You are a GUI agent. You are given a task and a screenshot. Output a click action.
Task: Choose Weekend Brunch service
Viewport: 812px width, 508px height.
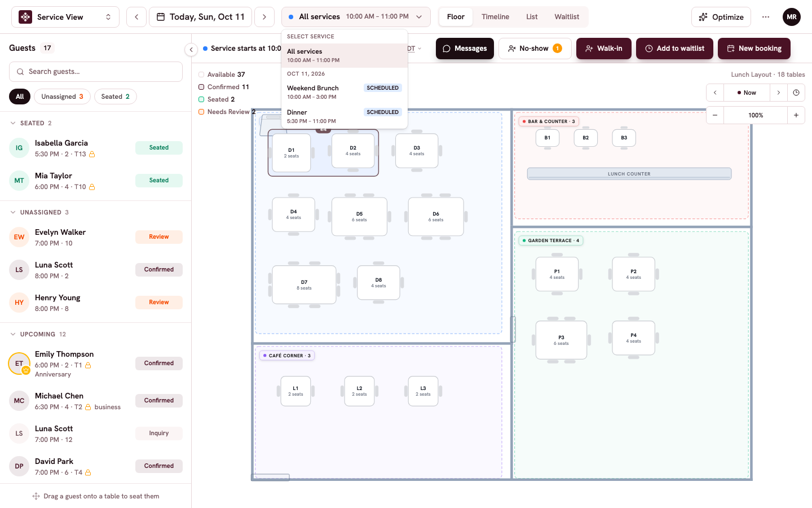pos(345,92)
